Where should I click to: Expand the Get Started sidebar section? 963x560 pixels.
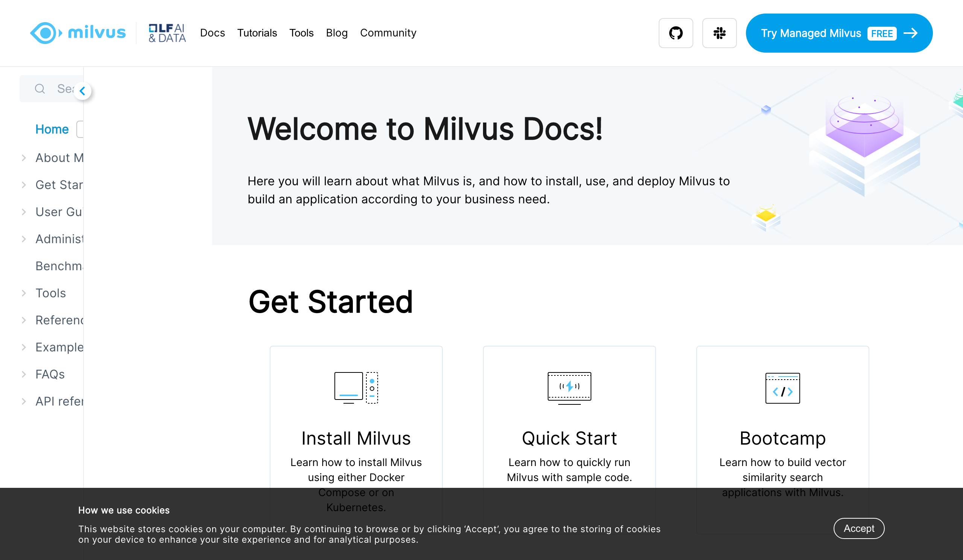tap(24, 185)
